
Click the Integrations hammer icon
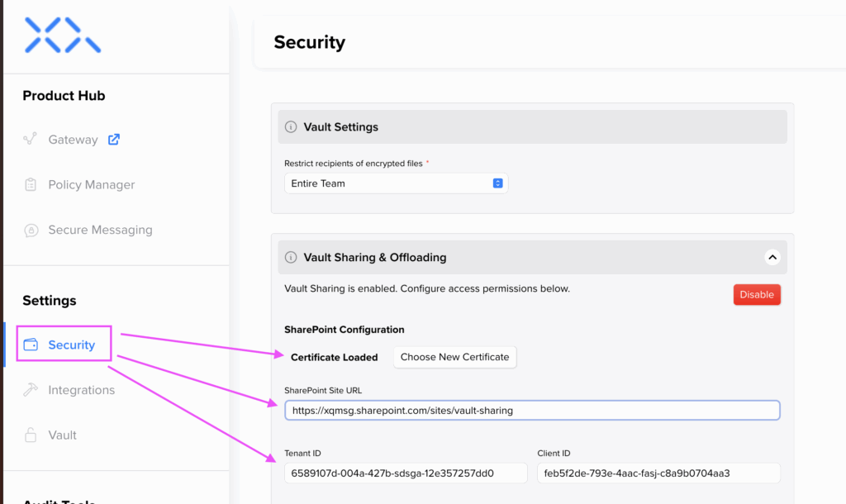31,390
